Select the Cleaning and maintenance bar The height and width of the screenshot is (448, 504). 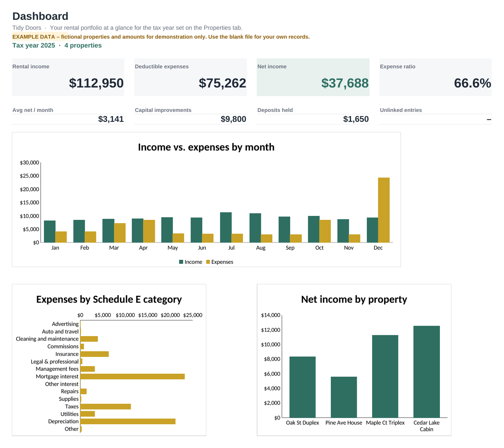pyautogui.click(x=89, y=339)
